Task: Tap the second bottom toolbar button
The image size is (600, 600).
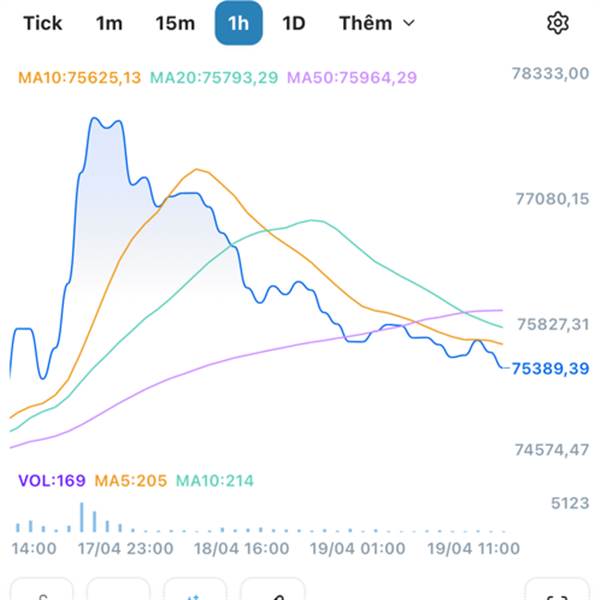Action: [118, 591]
